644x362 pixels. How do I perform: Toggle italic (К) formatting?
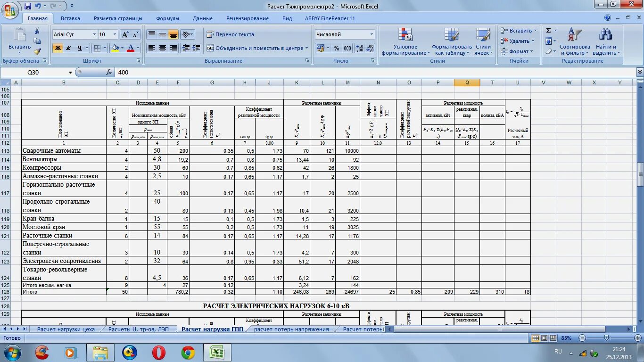pos(69,48)
